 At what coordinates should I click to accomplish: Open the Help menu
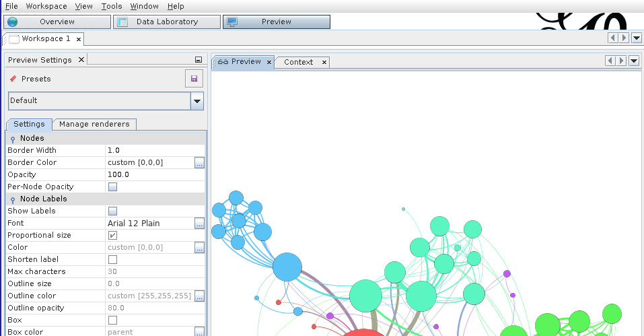pos(176,6)
